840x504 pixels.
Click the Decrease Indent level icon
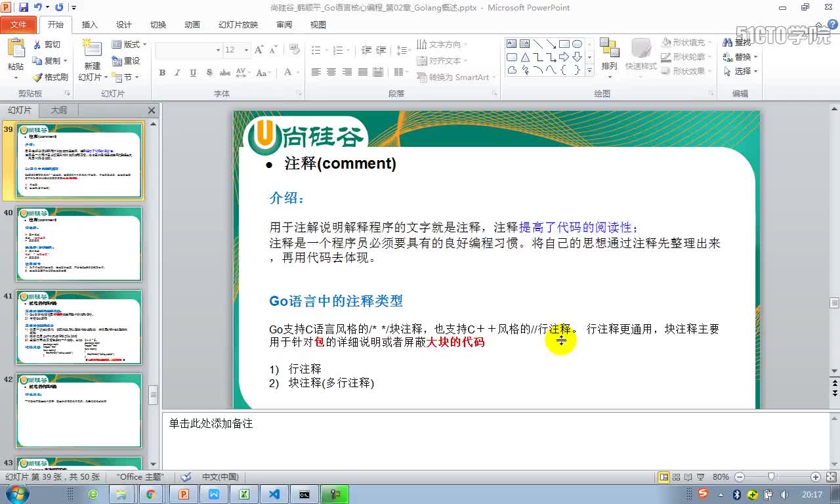coord(366,50)
